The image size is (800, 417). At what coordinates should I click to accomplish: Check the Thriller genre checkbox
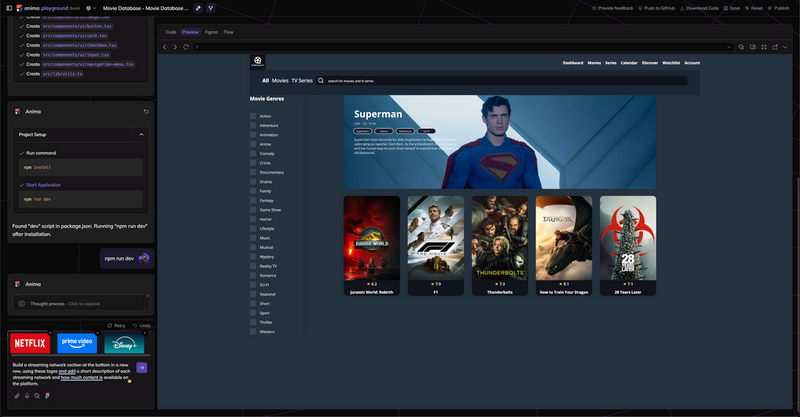point(253,322)
